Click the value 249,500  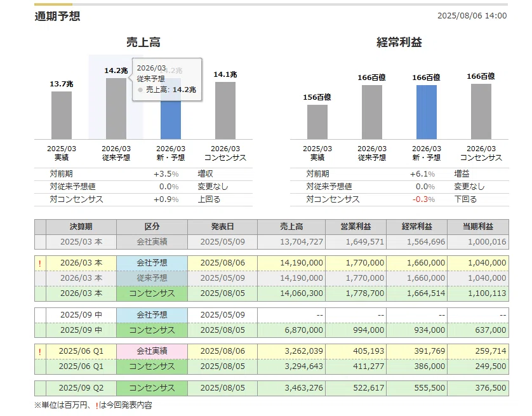pyautogui.click(x=491, y=366)
